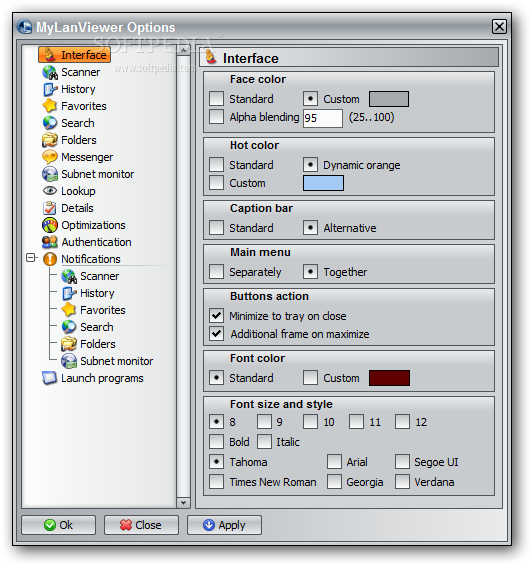
Task: Click the top-level Folders icon
Action: click(x=50, y=140)
